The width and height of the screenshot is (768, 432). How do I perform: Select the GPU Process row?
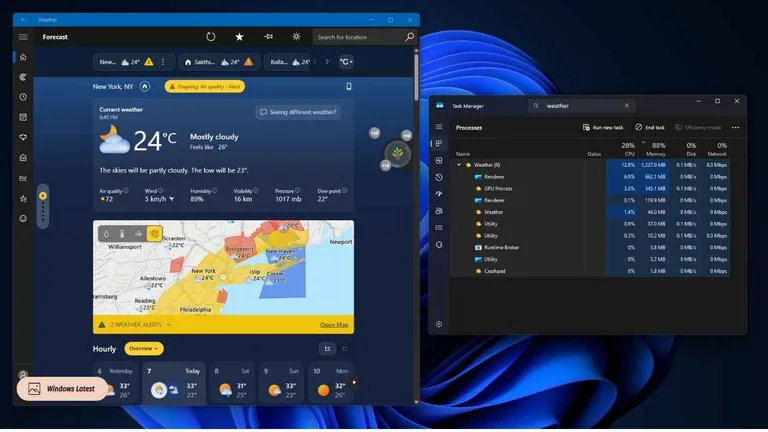pyautogui.click(x=590, y=189)
